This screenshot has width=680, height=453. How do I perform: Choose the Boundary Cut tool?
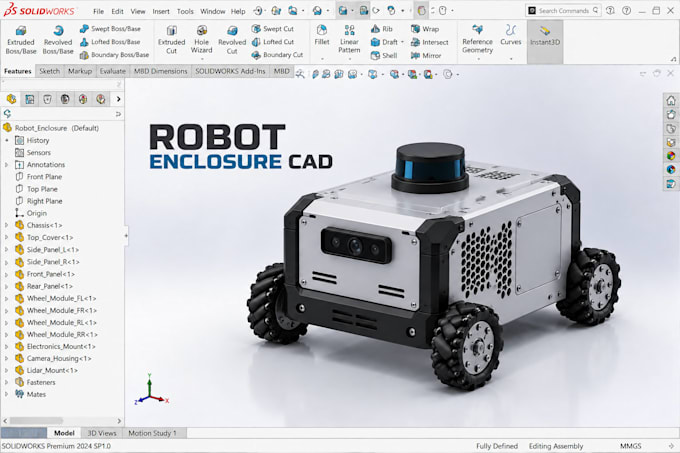[277, 55]
